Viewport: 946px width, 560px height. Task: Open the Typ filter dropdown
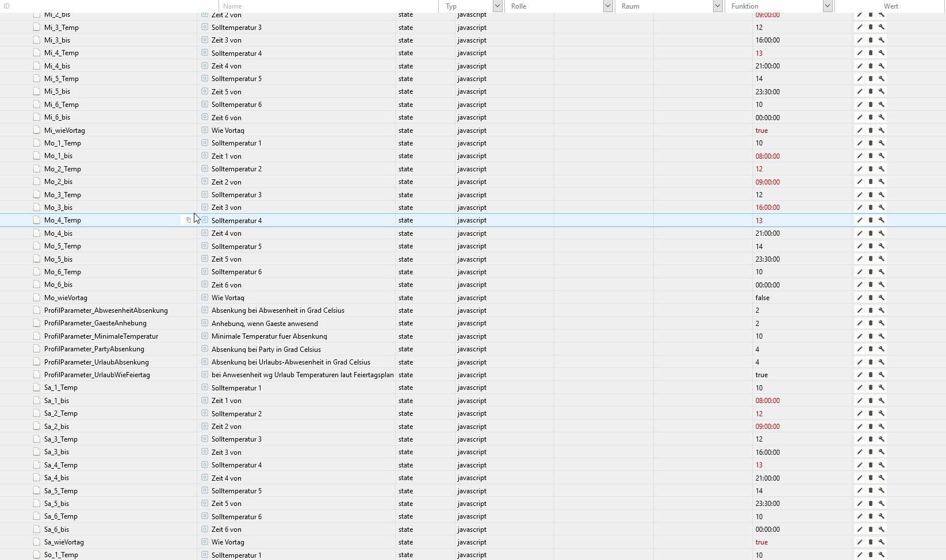tap(497, 6)
